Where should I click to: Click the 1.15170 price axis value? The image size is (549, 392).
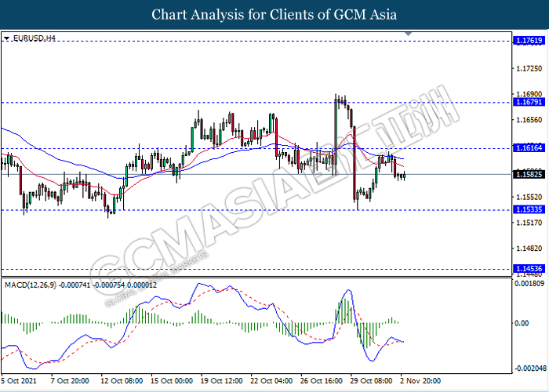coord(529,223)
